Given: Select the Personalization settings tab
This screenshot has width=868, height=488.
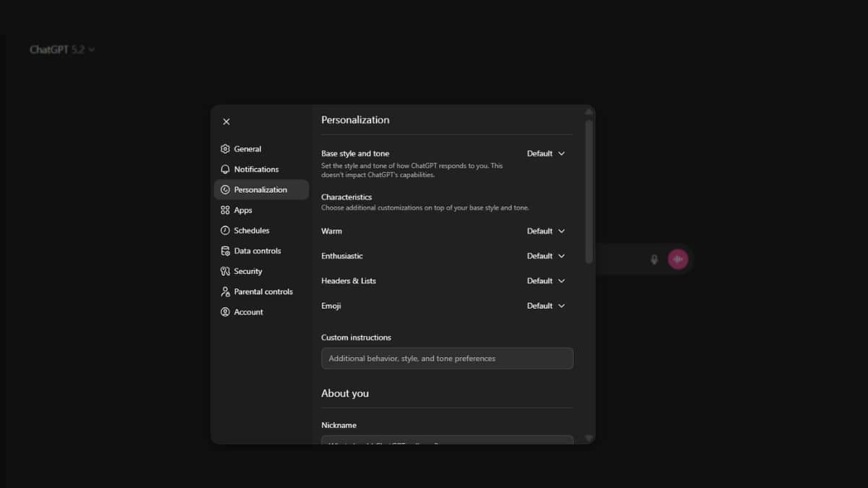Looking at the screenshot, I should (261, 189).
